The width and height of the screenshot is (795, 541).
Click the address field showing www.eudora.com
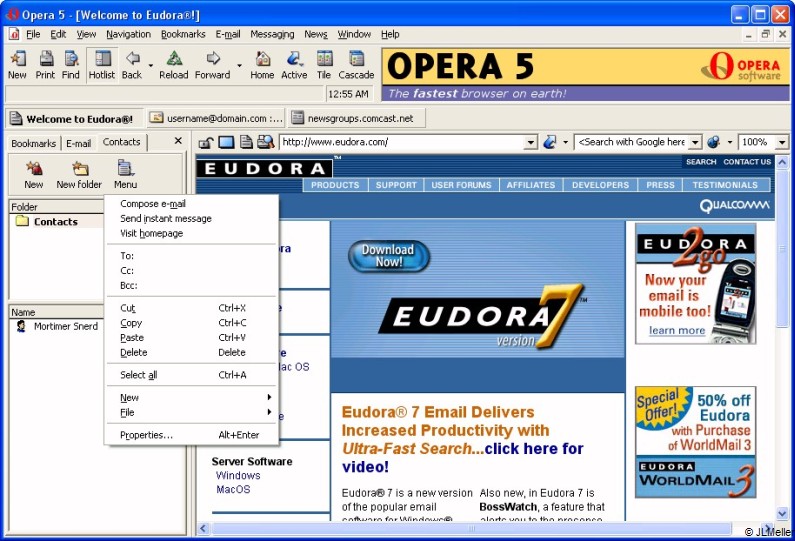pos(403,142)
